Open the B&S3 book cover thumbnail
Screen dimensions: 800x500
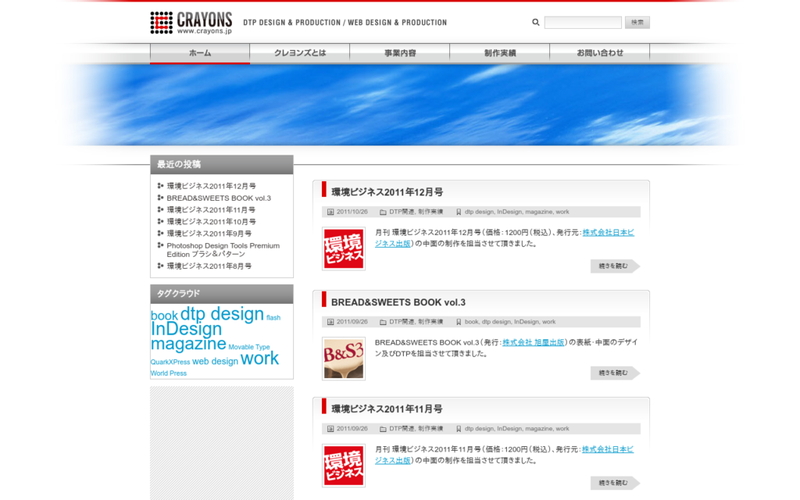tap(343, 358)
